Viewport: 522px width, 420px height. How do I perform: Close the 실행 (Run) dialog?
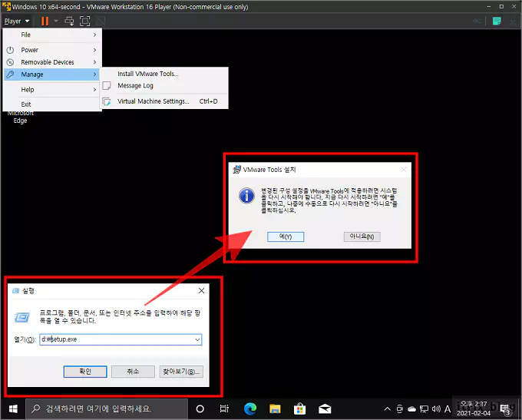pos(201,291)
